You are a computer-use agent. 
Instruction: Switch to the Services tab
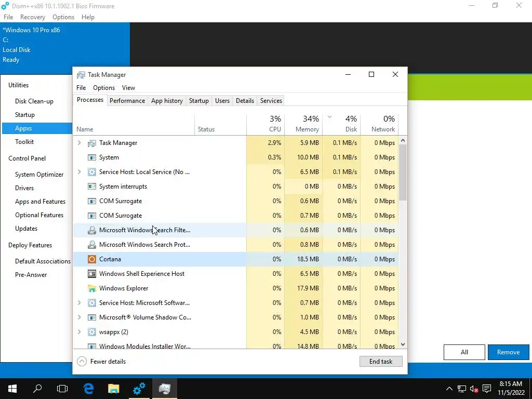[x=271, y=101]
